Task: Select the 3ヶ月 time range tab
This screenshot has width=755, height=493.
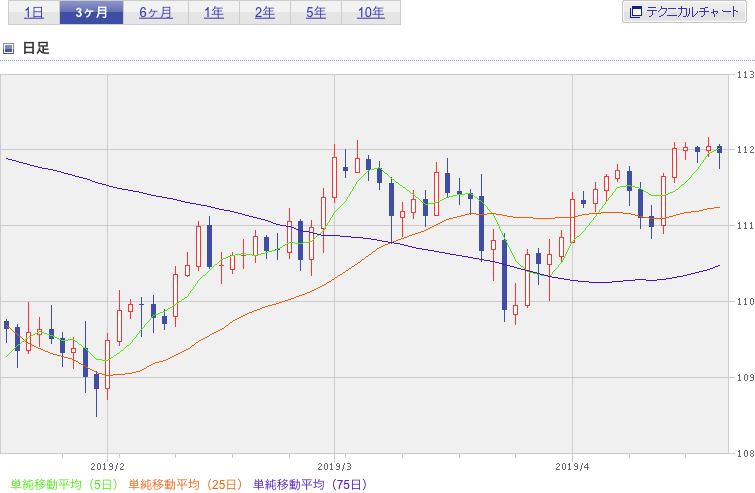Action: tap(91, 13)
